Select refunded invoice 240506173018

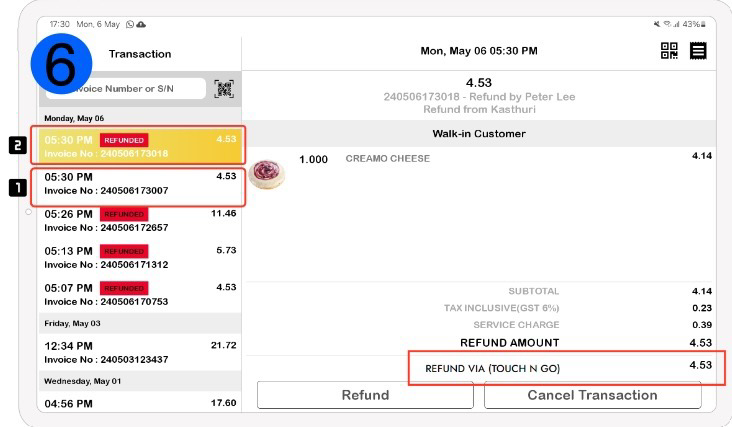coord(139,146)
